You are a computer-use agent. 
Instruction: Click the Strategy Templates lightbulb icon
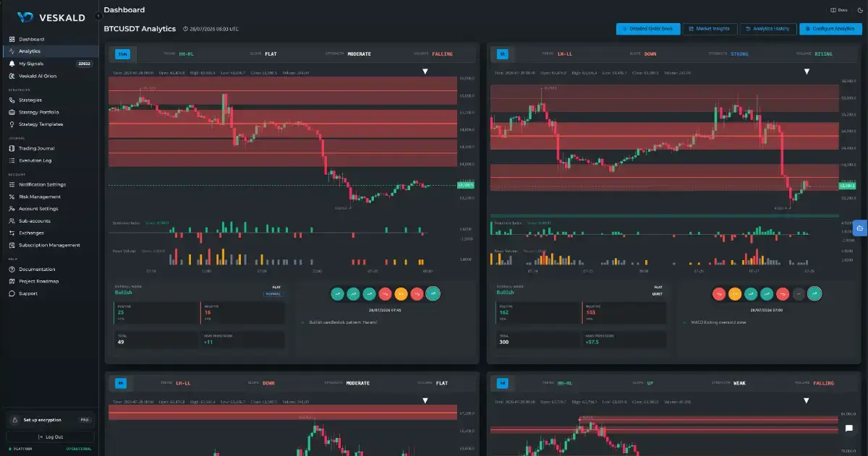[12, 124]
